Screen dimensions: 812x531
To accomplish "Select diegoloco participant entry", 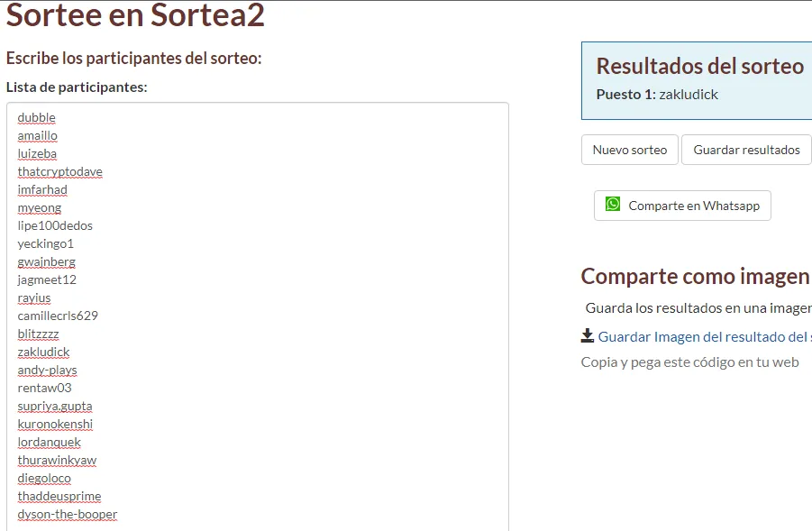I will pos(44,478).
